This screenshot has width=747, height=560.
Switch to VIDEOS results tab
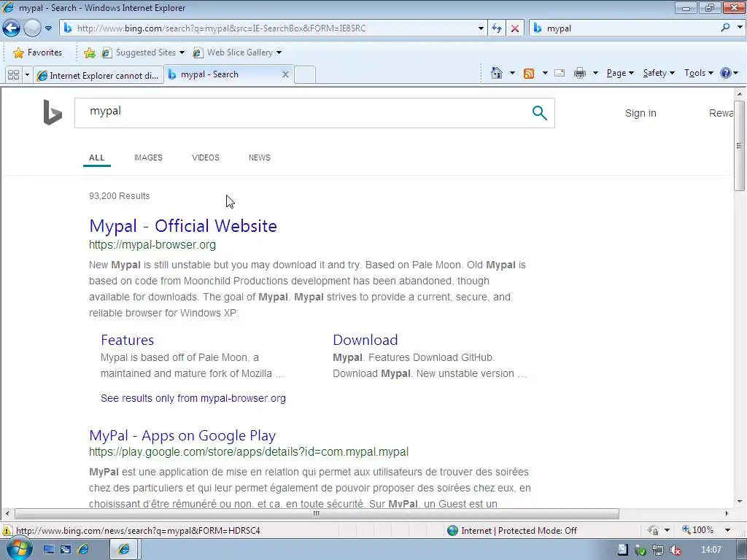pos(205,157)
